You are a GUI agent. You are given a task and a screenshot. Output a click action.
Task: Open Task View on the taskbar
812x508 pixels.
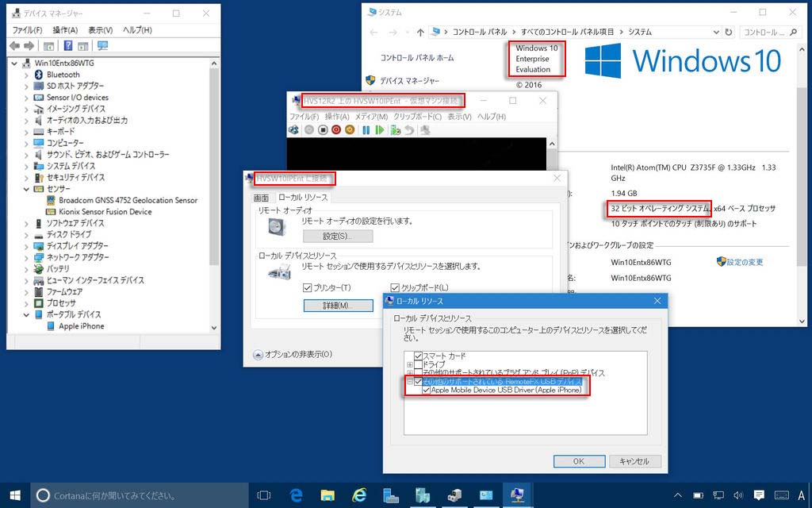264,495
